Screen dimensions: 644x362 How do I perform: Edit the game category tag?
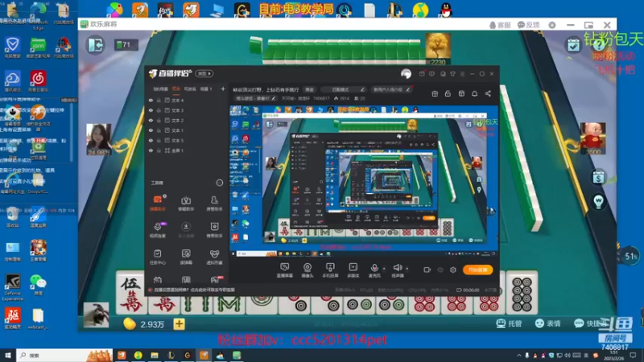pos(255,98)
